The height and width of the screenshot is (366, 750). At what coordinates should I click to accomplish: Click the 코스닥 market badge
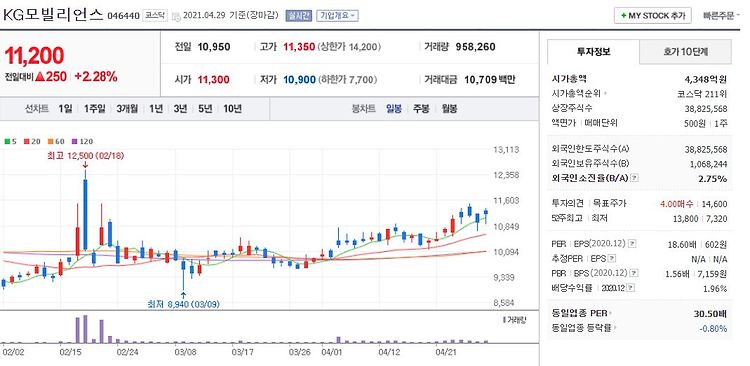click(x=155, y=16)
